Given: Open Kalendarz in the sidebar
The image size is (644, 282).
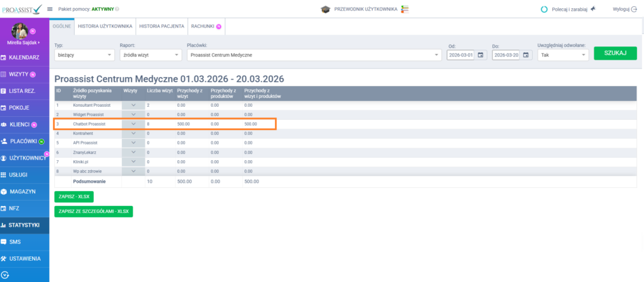Looking at the screenshot, I should pos(24,58).
